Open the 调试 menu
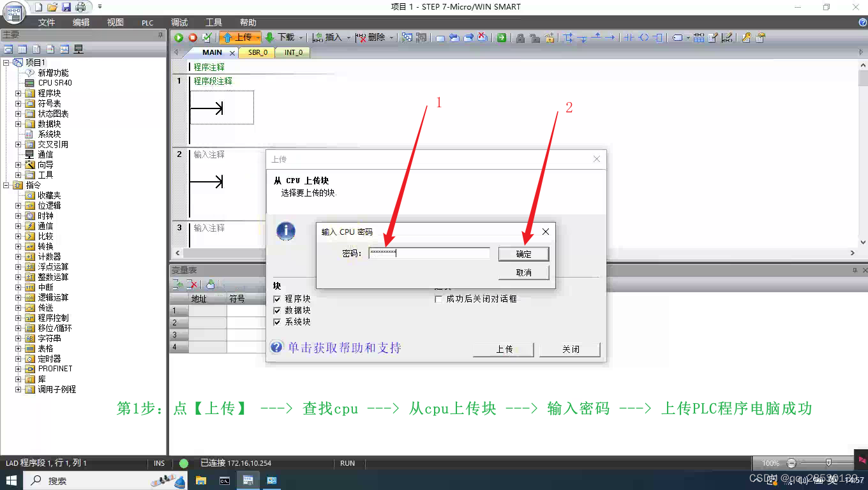 179,22
